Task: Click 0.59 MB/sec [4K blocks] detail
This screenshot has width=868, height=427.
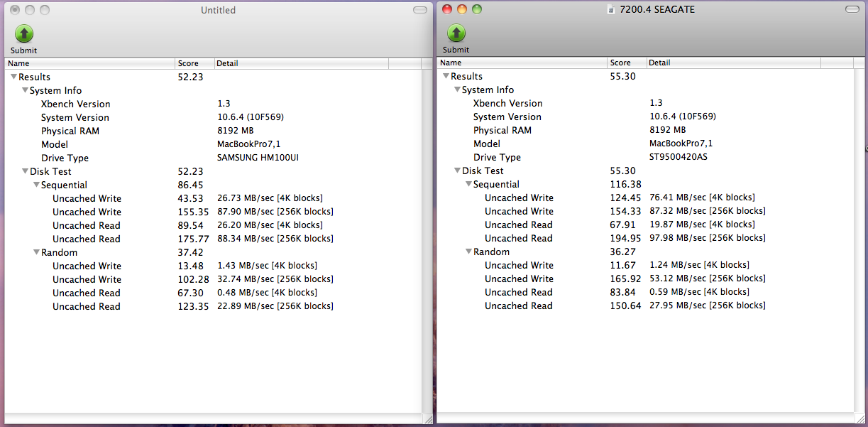Action: tap(699, 292)
